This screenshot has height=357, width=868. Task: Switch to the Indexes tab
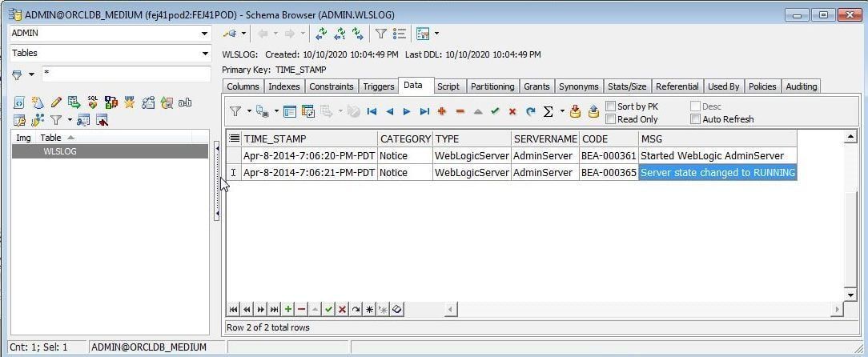click(284, 86)
